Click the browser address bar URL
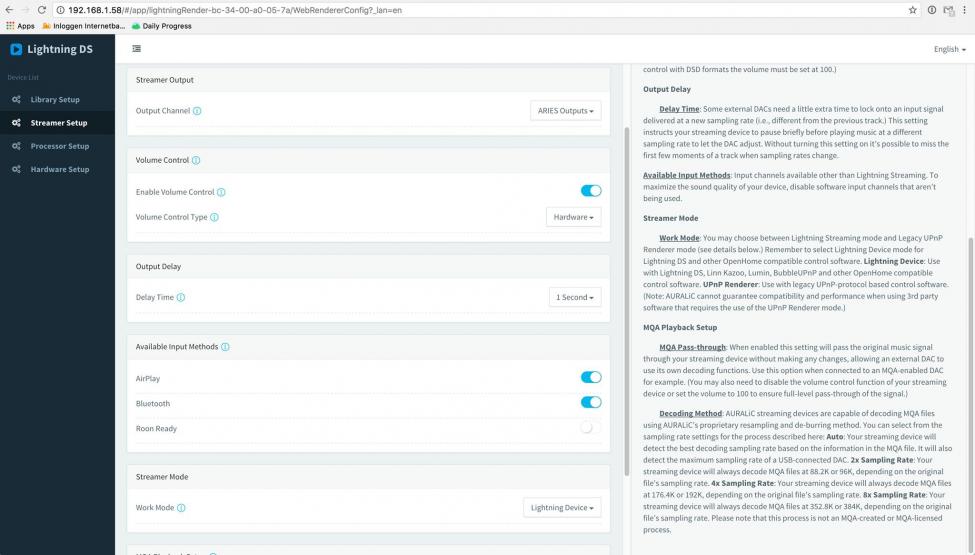Screen dimensions: 975x555 click(234, 10)
